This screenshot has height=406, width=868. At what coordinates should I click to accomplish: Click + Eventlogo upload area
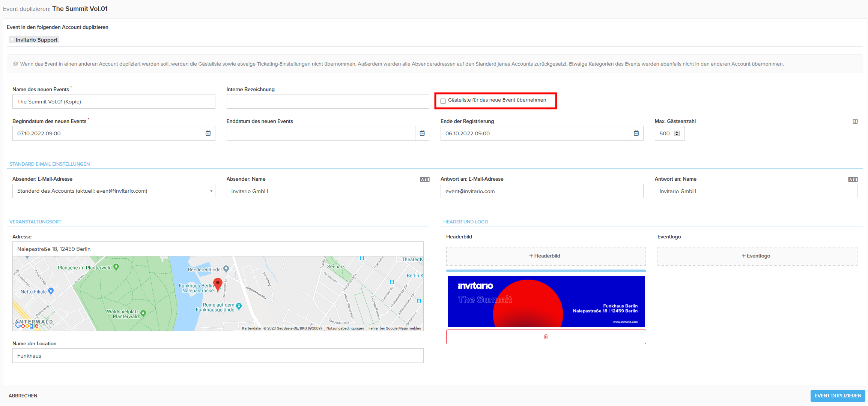click(757, 256)
